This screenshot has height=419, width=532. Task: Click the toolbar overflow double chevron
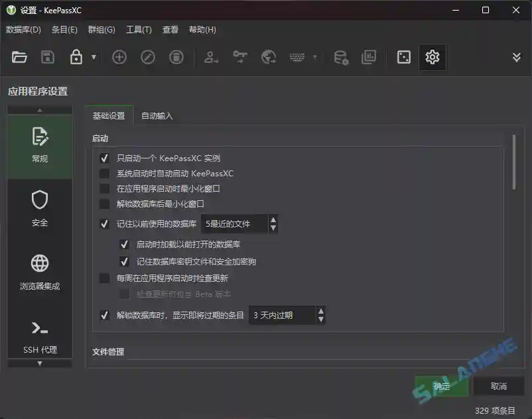click(516, 57)
